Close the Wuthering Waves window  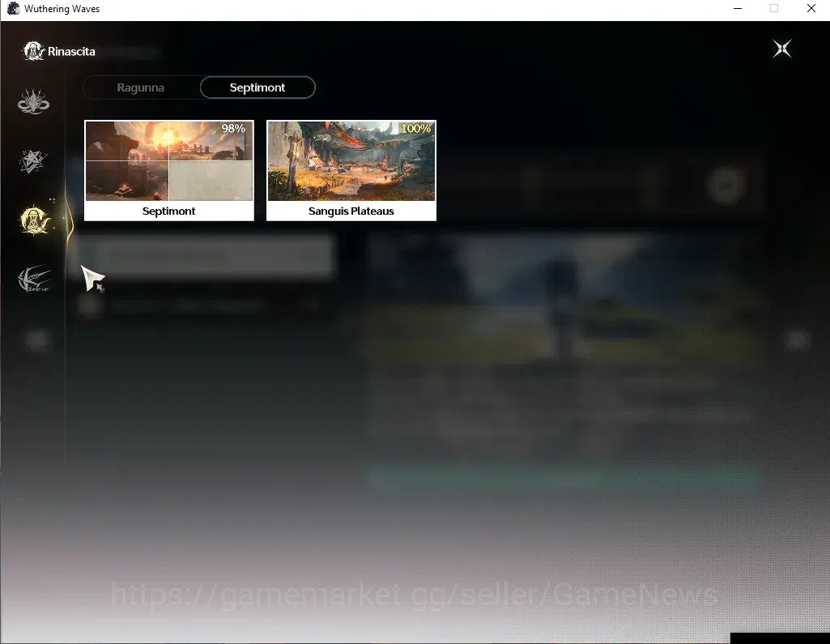pyautogui.click(x=811, y=8)
